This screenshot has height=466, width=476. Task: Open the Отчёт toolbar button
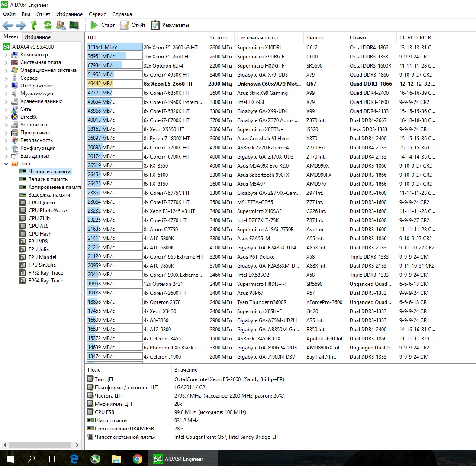pos(133,25)
